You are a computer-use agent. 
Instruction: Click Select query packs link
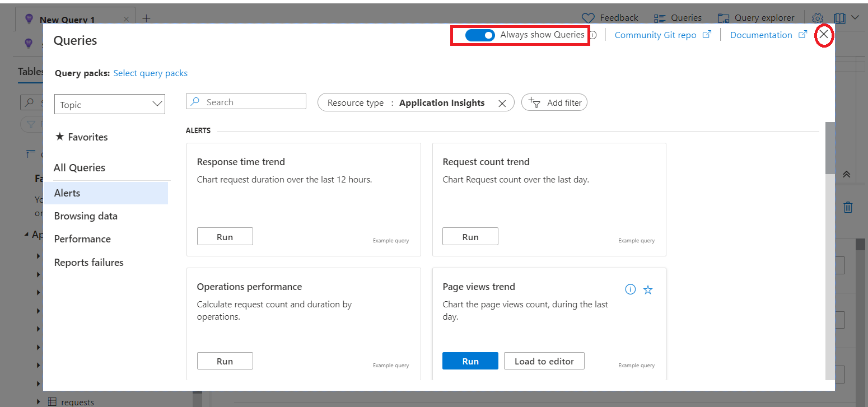pyautogui.click(x=150, y=73)
